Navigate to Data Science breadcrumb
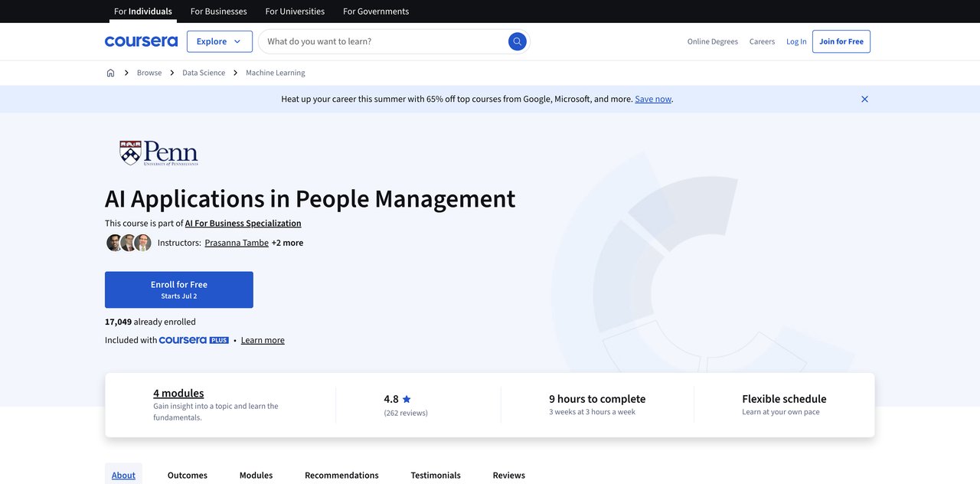The width and height of the screenshot is (980, 484). [204, 73]
